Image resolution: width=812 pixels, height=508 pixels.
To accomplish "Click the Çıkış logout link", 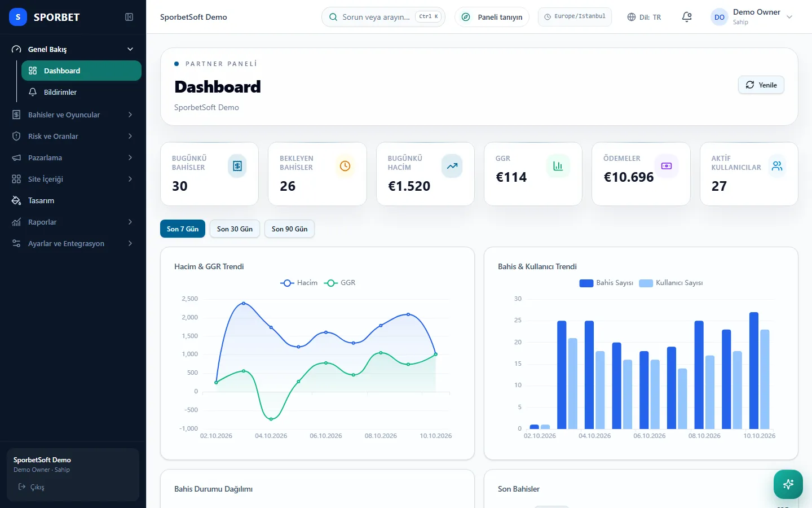I will coord(32,487).
